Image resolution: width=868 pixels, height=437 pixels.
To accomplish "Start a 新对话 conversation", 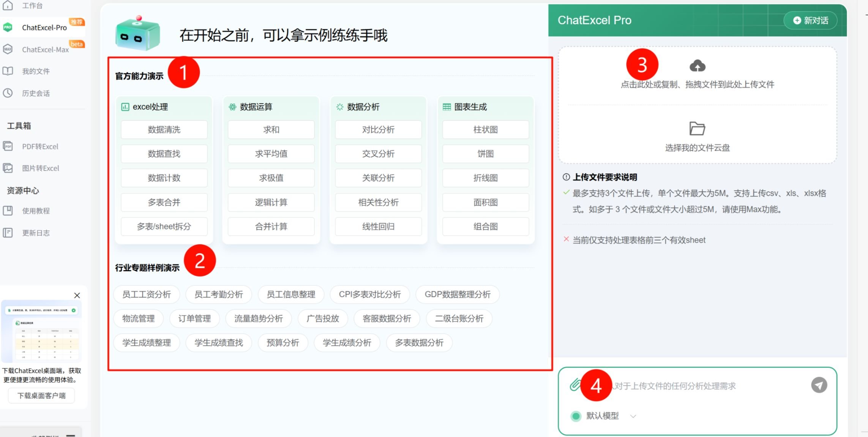I will [810, 21].
